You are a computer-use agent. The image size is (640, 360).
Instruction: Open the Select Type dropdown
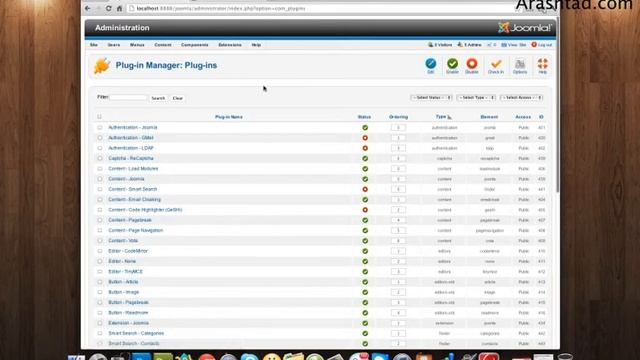[476, 98]
